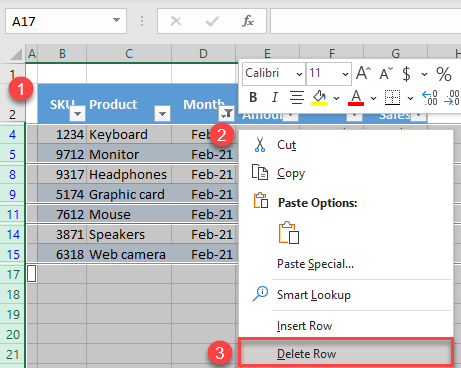Apply the red font color A
Viewport: 461px width, 368px height.
point(356,97)
